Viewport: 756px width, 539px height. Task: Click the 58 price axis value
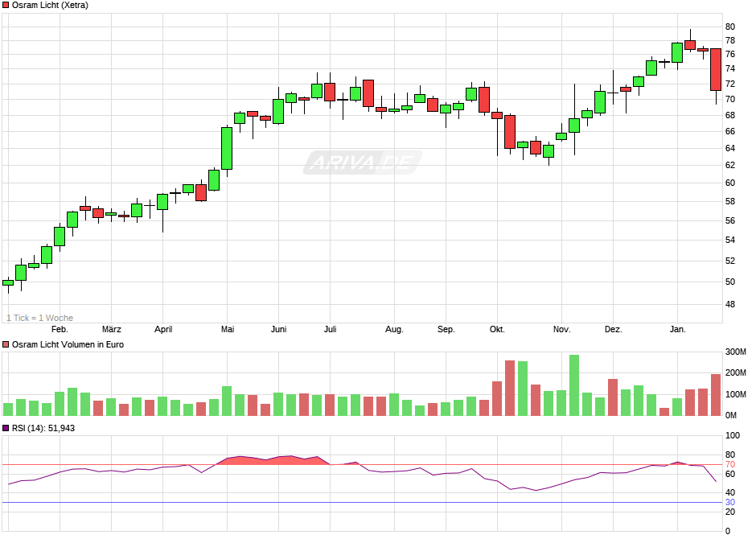click(730, 202)
